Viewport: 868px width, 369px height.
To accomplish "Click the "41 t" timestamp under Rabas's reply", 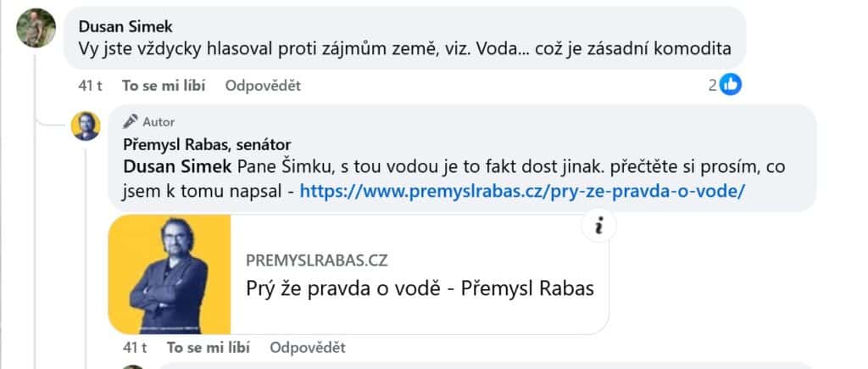I will point(135,348).
